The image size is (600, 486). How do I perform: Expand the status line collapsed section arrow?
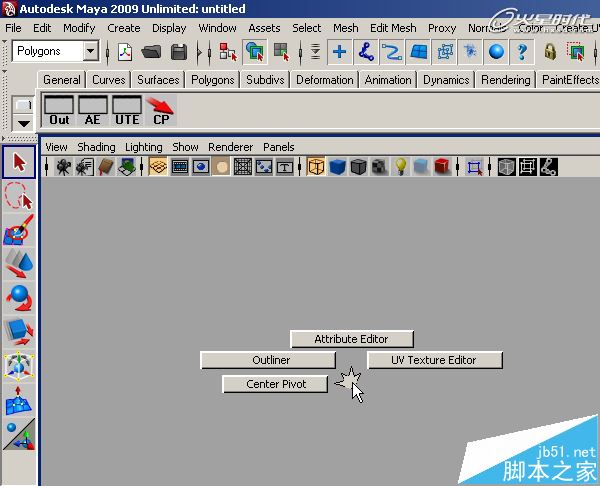tap(199, 52)
